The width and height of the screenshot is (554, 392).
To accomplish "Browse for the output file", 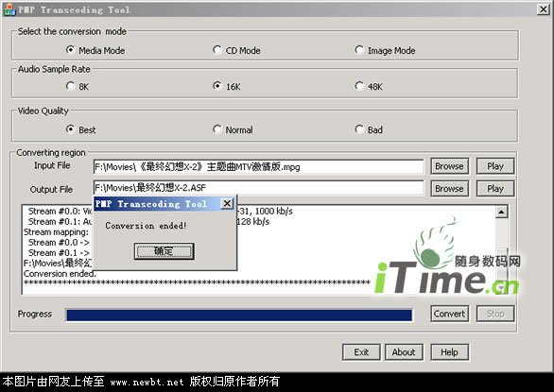I will click(x=449, y=189).
